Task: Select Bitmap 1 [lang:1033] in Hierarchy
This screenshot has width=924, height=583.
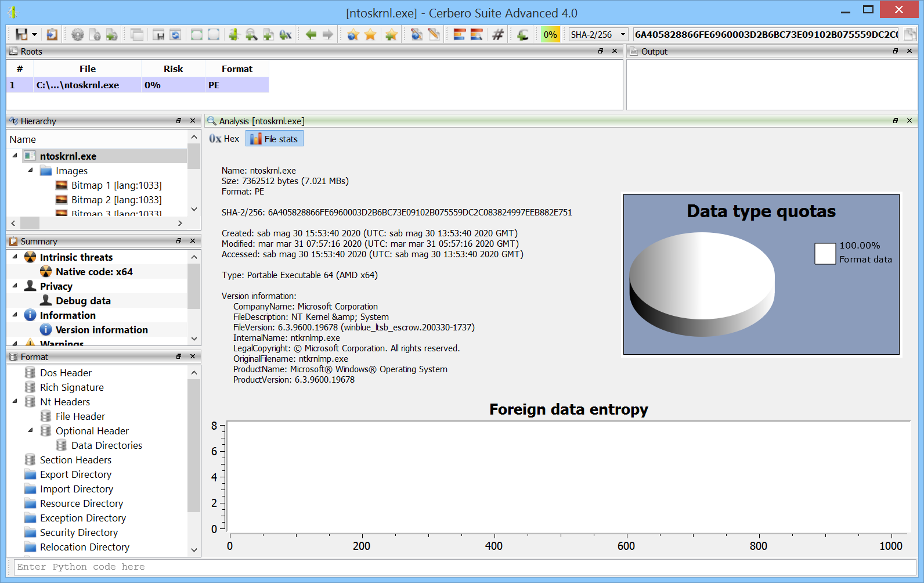Action: 116,185
